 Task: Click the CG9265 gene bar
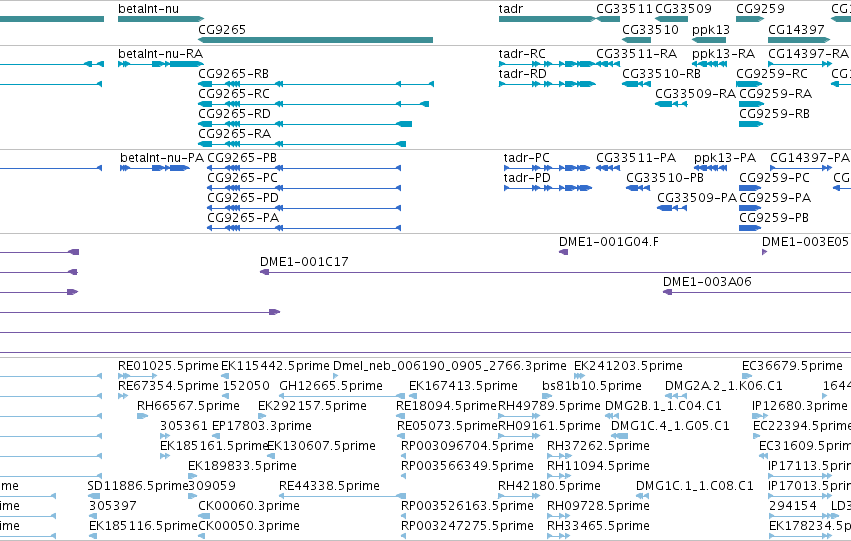pyautogui.click(x=315, y=40)
